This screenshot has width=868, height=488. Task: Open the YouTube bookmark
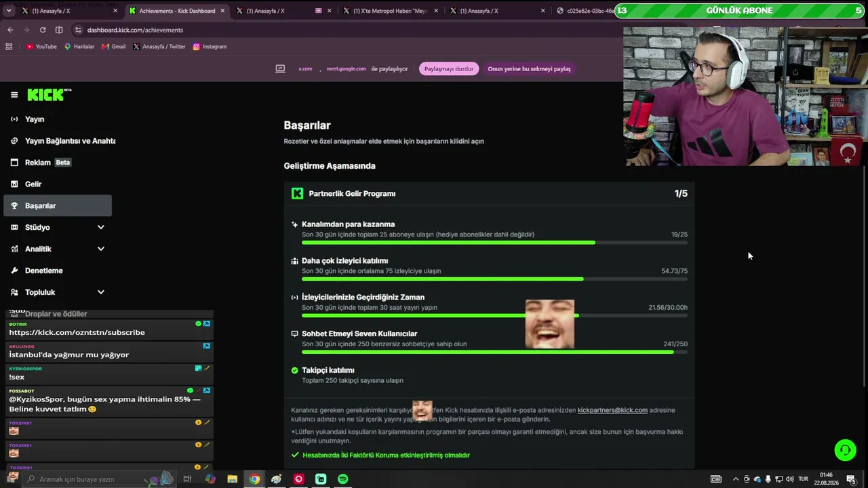pyautogui.click(x=41, y=47)
